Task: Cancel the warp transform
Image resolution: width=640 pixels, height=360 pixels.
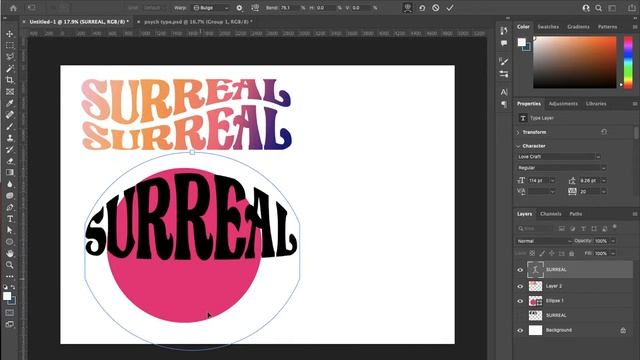Action: [x=436, y=8]
